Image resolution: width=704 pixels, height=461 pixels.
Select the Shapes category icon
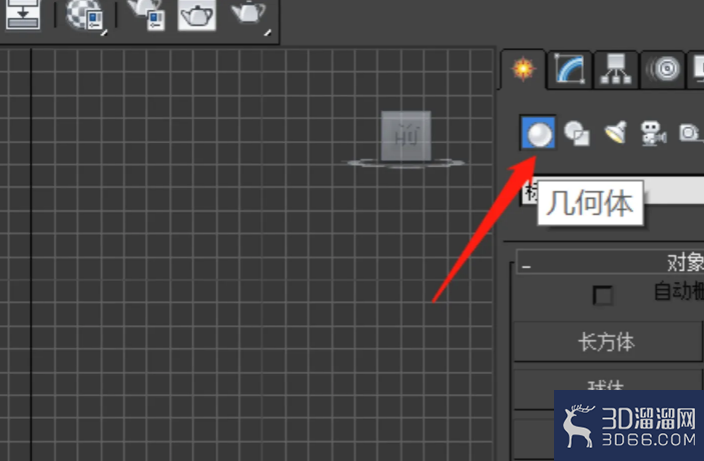pos(576,133)
